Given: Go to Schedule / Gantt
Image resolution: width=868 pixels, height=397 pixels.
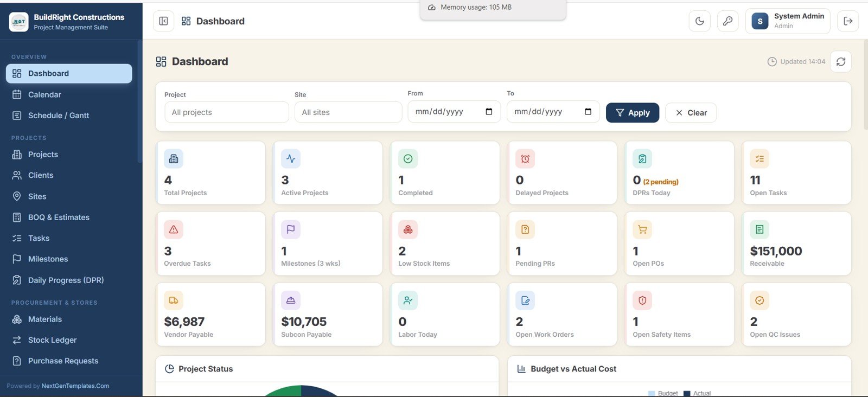Looking at the screenshot, I should (x=69, y=116).
